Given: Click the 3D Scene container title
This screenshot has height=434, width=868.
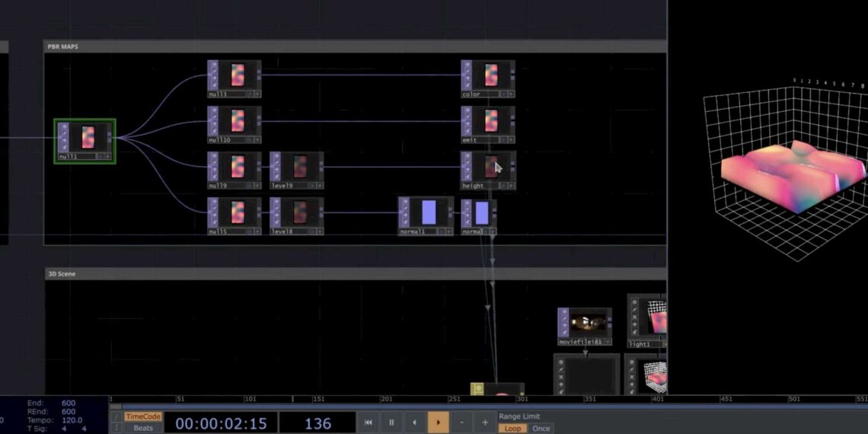Looking at the screenshot, I should pyautogui.click(x=62, y=274).
